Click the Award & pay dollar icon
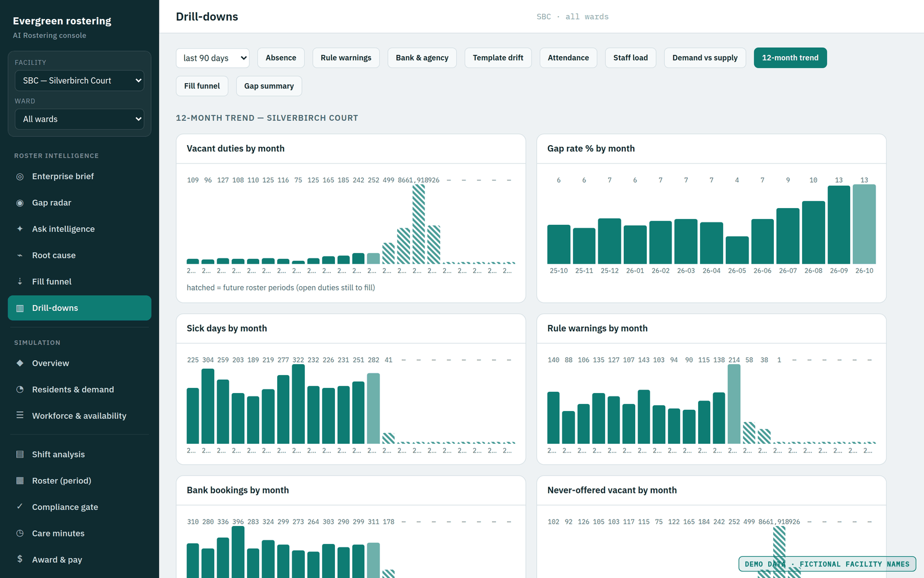This screenshot has height=578, width=924. point(20,560)
